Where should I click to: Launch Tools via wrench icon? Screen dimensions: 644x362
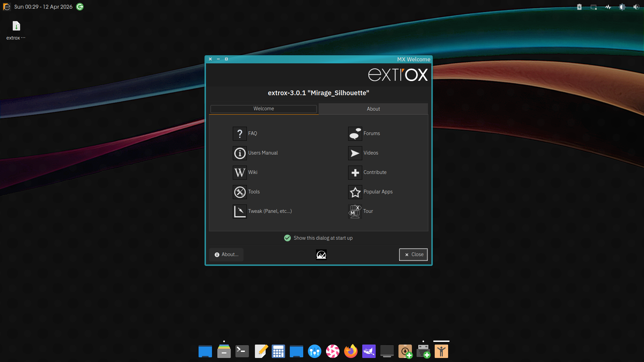coord(239,192)
